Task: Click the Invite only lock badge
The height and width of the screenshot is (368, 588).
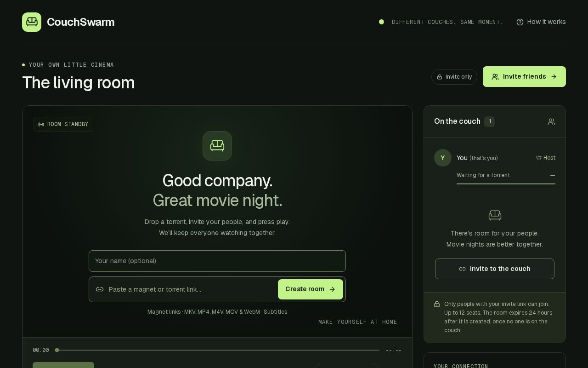Action: pyautogui.click(x=454, y=77)
